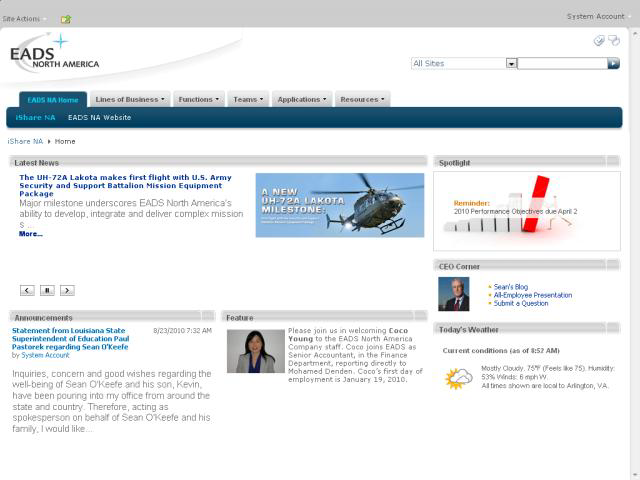Click the notes speech-bubble icon

[x=614, y=40]
